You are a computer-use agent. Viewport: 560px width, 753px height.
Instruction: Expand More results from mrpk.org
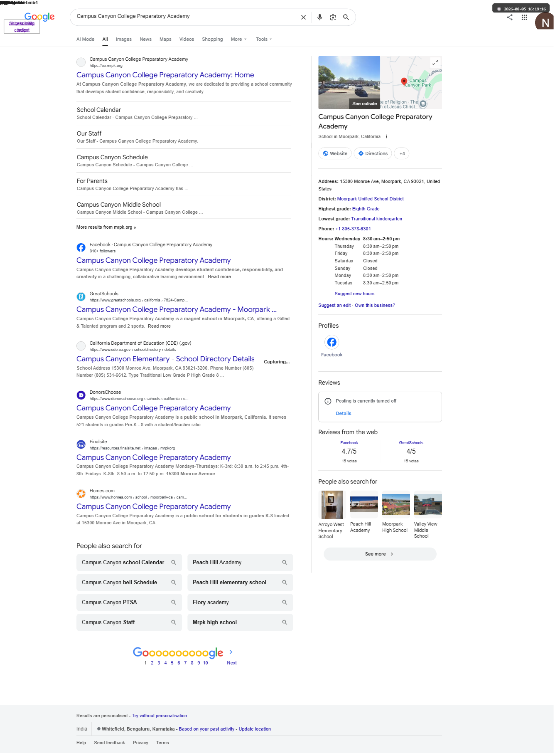(x=106, y=227)
